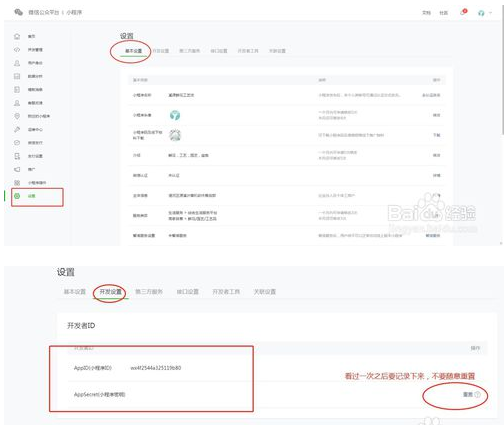Click the mini program avatar thumbnail
504x425 pixels.
coord(175,115)
